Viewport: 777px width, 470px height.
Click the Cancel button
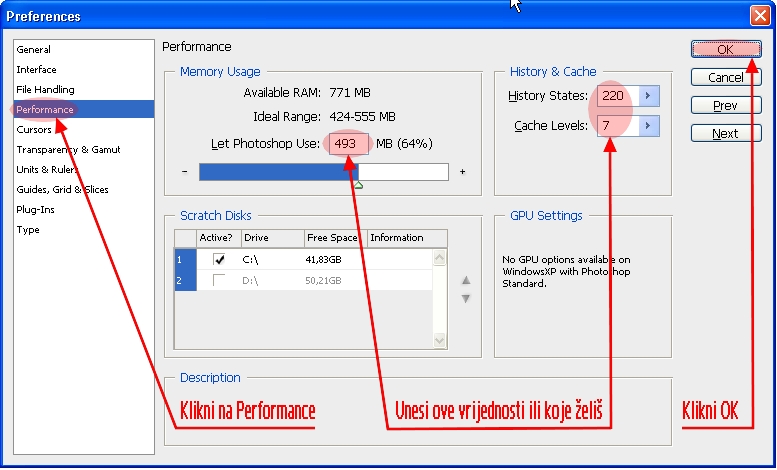pos(726,77)
